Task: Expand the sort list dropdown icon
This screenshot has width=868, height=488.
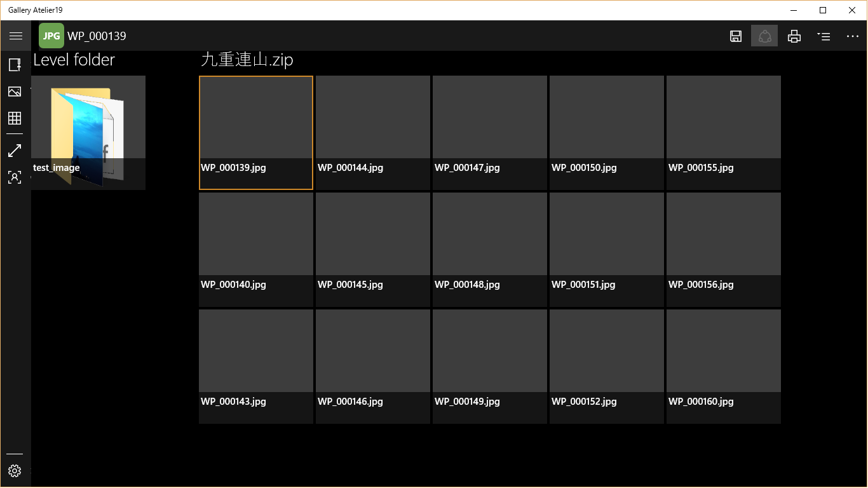Action: (x=824, y=36)
